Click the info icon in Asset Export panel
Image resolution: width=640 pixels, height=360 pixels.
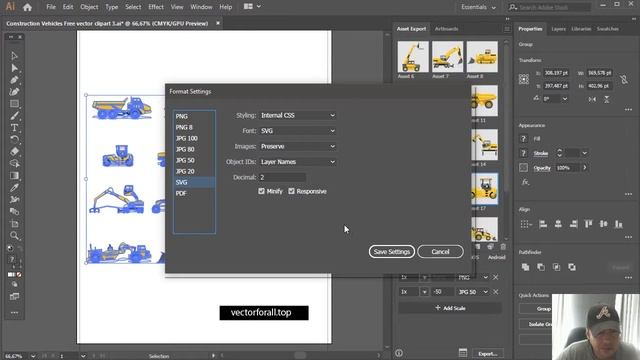[399, 353]
